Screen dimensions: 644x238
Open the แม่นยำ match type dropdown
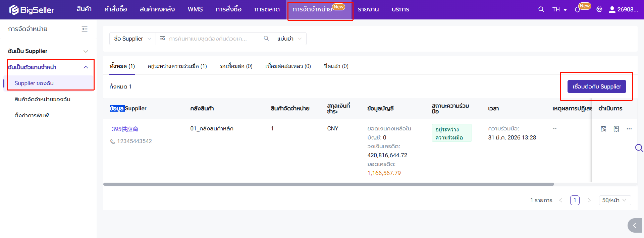point(289,39)
